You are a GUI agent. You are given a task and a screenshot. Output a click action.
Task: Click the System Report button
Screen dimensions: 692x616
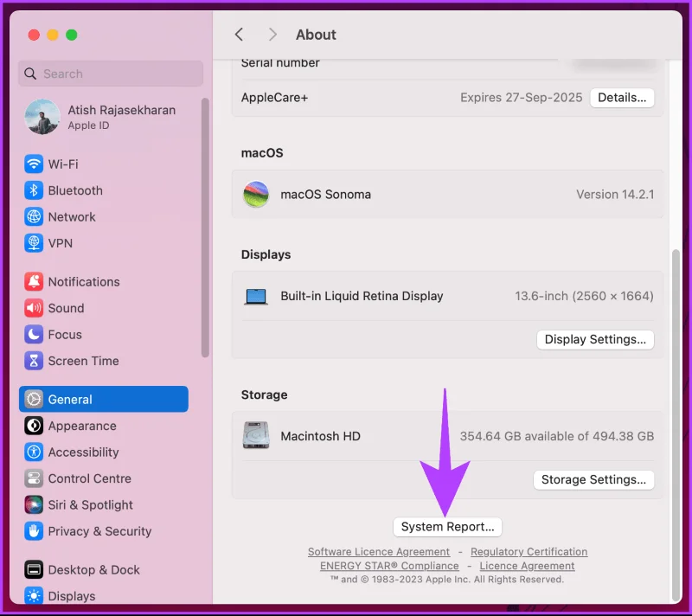tap(447, 527)
